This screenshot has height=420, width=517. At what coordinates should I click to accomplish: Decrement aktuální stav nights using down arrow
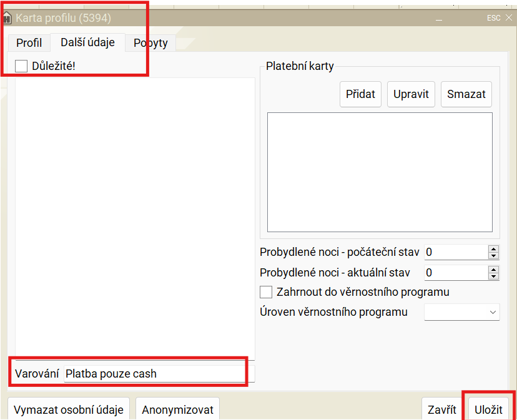click(x=494, y=276)
